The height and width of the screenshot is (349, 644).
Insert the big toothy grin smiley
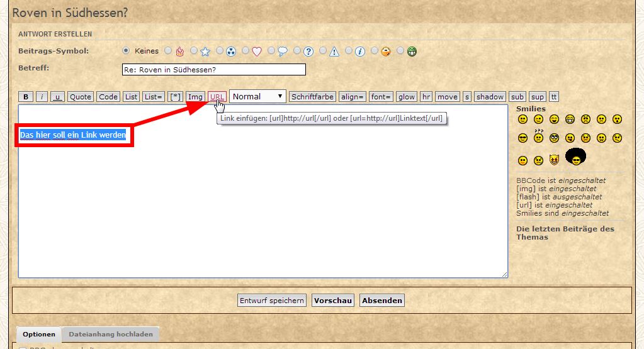click(x=570, y=119)
